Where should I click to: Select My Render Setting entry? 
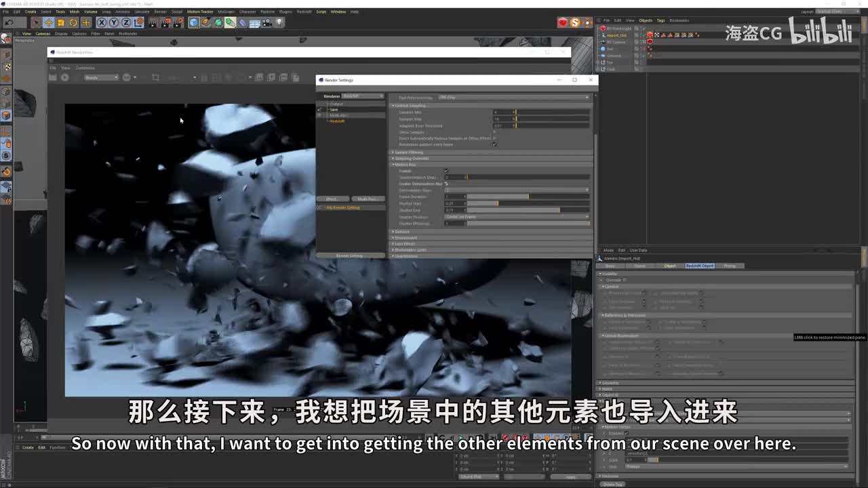click(x=343, y=207)
